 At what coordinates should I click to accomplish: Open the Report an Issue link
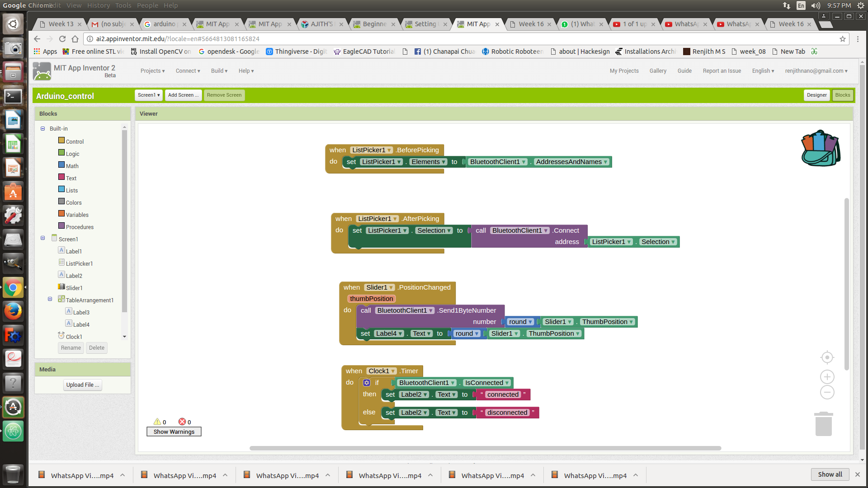(x=722, y=71)
